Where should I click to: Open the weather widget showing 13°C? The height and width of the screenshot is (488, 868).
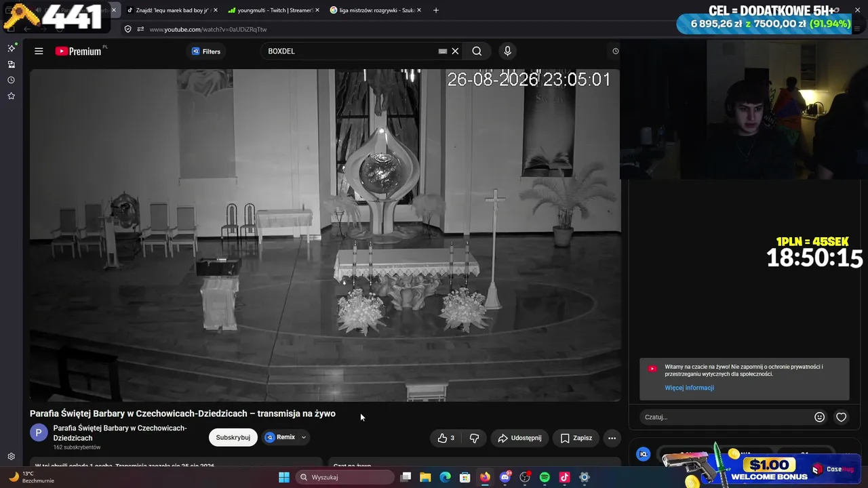click(30, 477)
